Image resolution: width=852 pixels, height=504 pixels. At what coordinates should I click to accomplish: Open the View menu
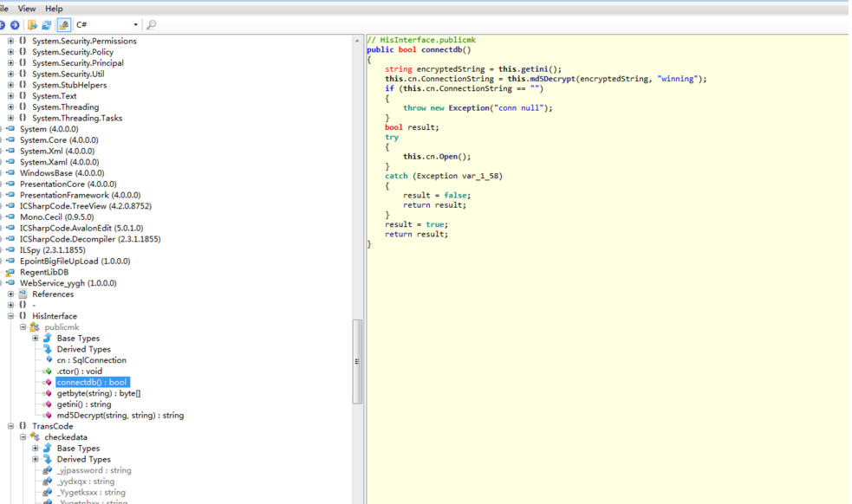[27, 9]
